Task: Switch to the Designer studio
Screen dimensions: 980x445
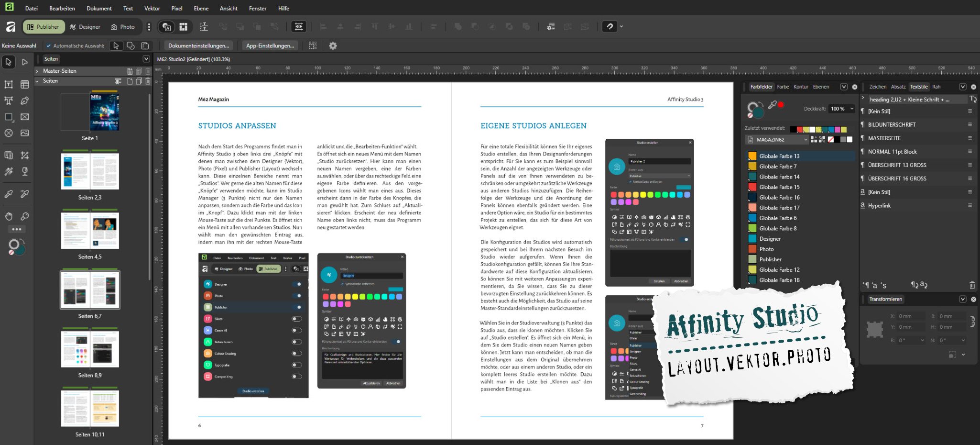Action: tap(85, 27)
